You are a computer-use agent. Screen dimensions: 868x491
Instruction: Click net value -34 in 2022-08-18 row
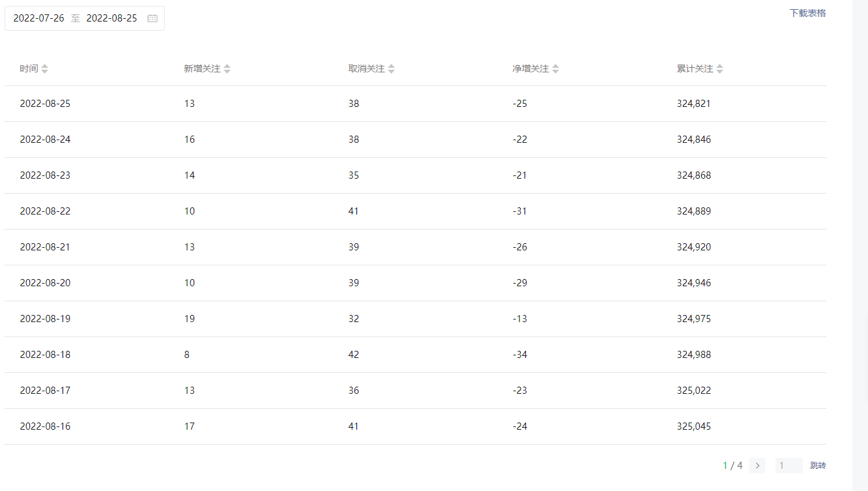pyautogui.click(x=520, y=355)
